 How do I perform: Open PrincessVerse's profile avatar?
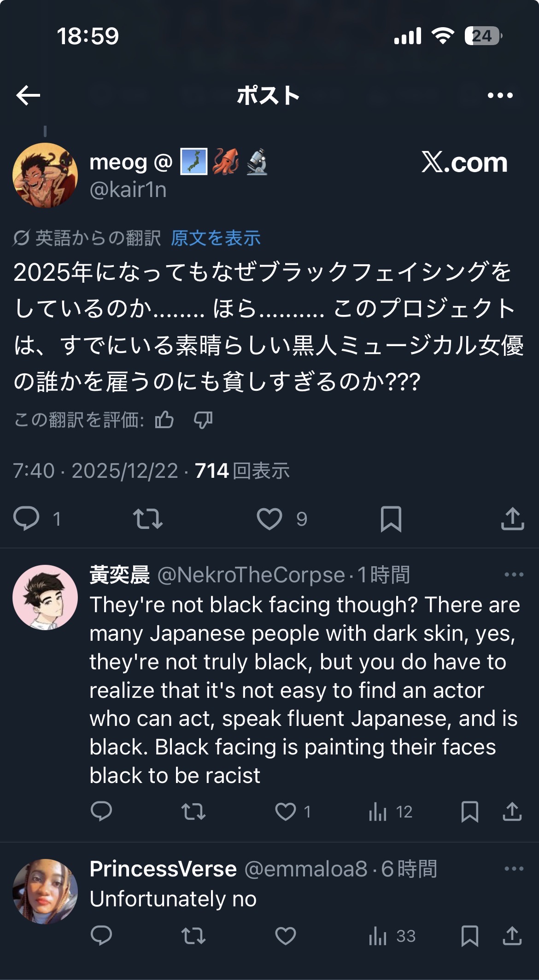45,892
